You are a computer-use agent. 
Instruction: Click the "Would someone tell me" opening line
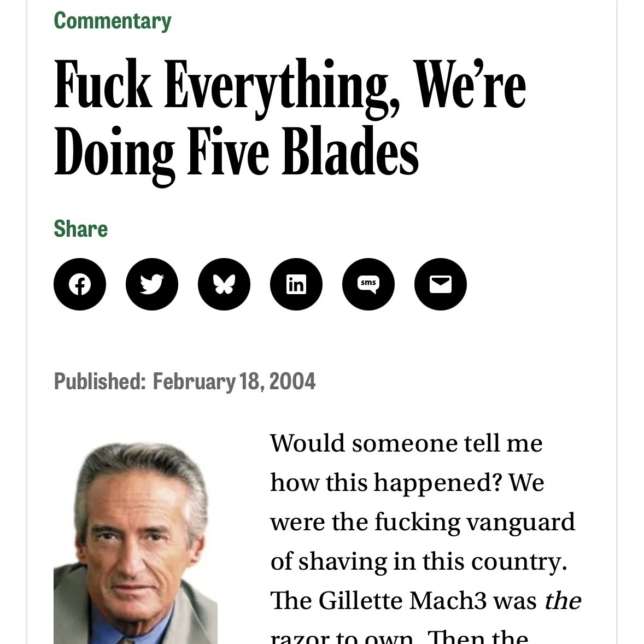coord(406,443)
